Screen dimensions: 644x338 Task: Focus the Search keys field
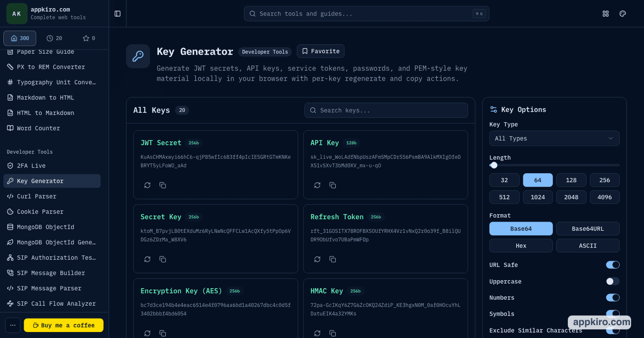pos(386,111)
